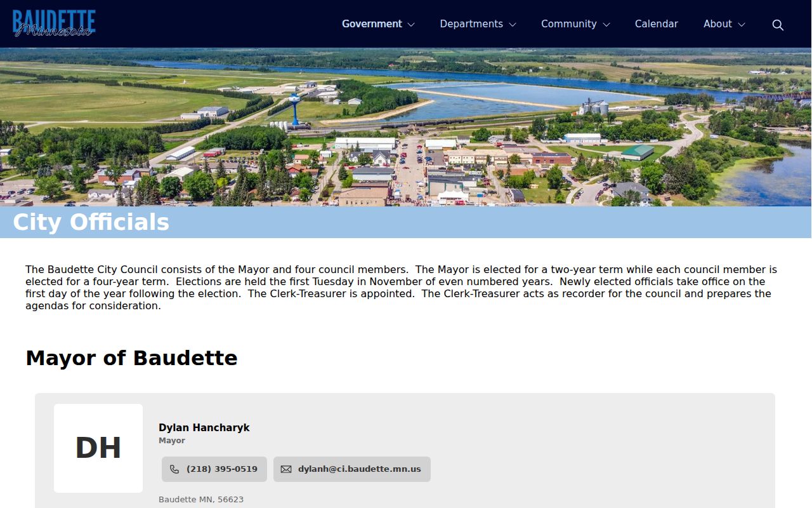This screenshot has height=508, width=812.
Task: Open the Community navigation menu
Action: click(x=569, y=24)
